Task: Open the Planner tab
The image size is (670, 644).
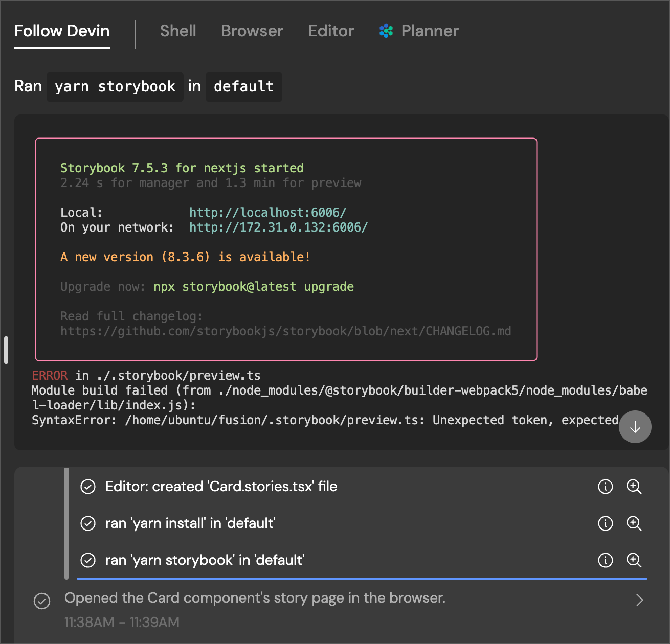Action: click(x=419, y=31)
